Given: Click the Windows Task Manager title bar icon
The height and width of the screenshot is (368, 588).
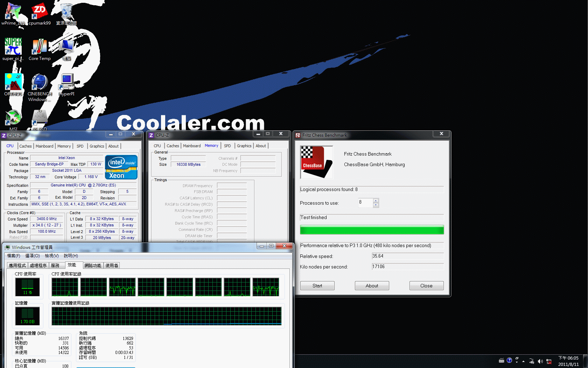Looking at the screenshot, I should pos(7,247).
